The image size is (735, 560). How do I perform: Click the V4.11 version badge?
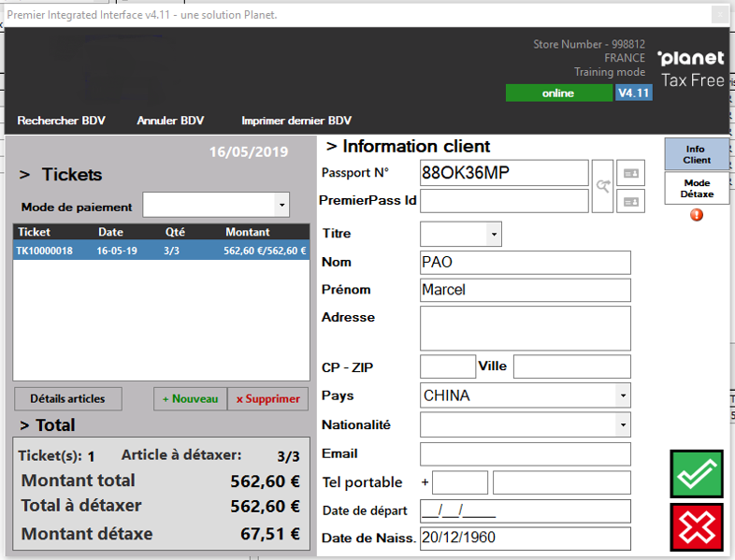pyautogui.click(x=633, y=93)
